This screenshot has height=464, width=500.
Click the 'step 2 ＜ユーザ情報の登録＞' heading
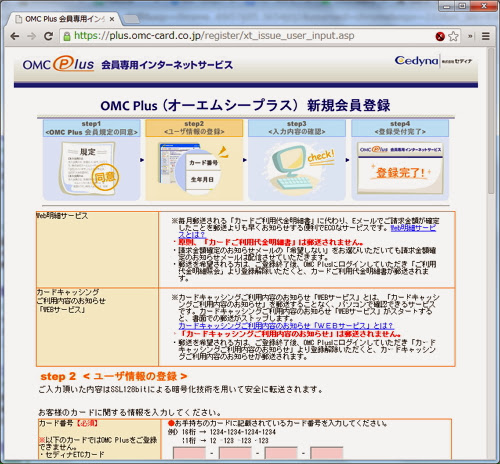113,376
